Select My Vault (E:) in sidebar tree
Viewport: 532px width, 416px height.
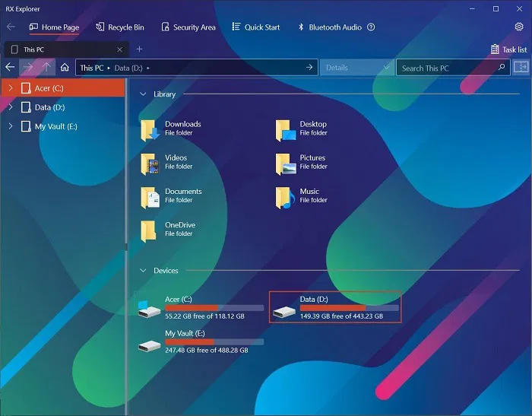click(x=63, y=126)
